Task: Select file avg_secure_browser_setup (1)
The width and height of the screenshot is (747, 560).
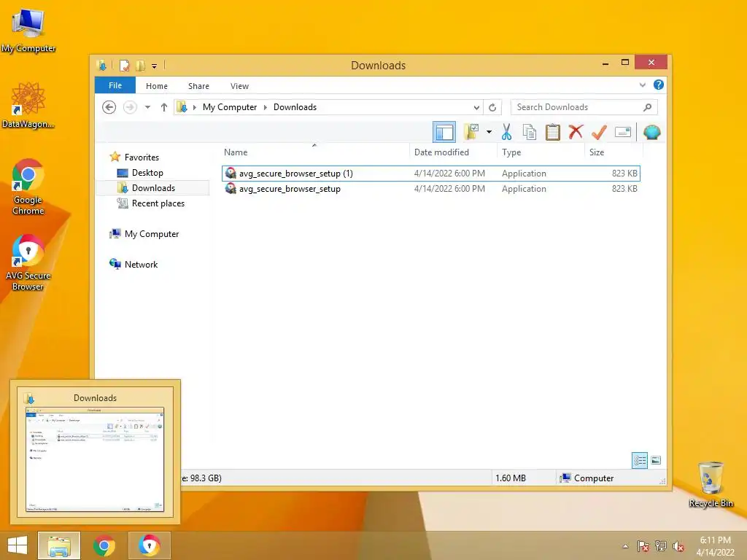Action: click(430, 174)
